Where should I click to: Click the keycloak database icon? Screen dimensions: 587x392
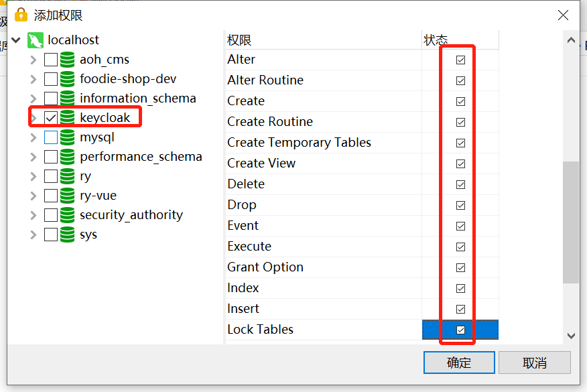click(68, 117)
